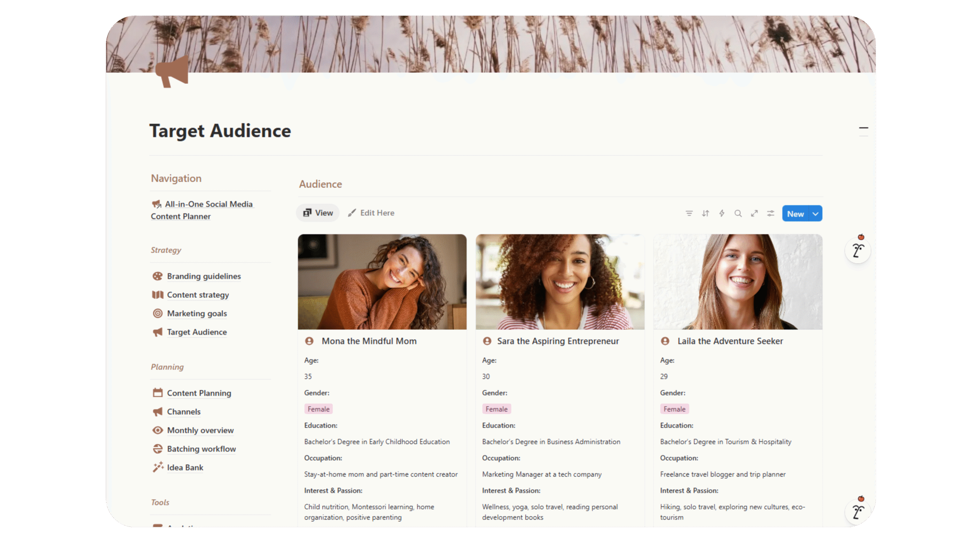This screenshot has width=980, height=551.
Task: Click the filter icon in database toolbar
Action: [x=689, y=214]
